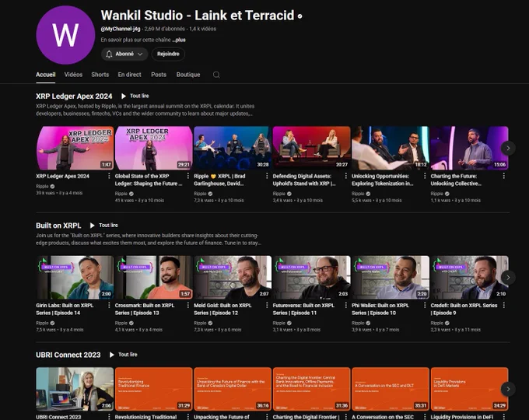Open options menu for Charting the Future video
This screenshot has height=420, width=529.
tap(503, 176)
